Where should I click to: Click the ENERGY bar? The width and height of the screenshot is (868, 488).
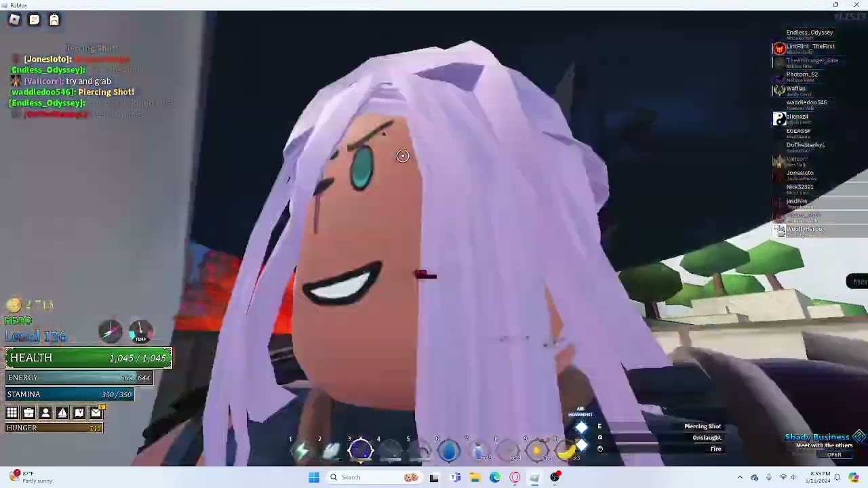tap(79, 378)
